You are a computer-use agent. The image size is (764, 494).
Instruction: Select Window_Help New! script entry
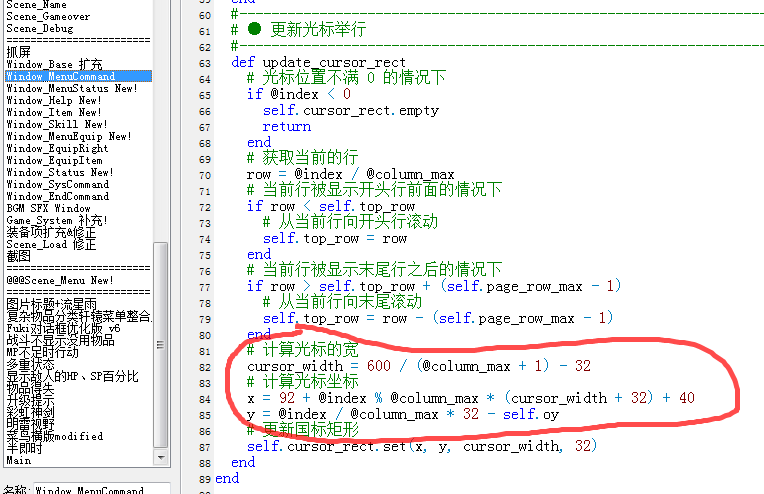pyautogui.click(x=54, y=100)
